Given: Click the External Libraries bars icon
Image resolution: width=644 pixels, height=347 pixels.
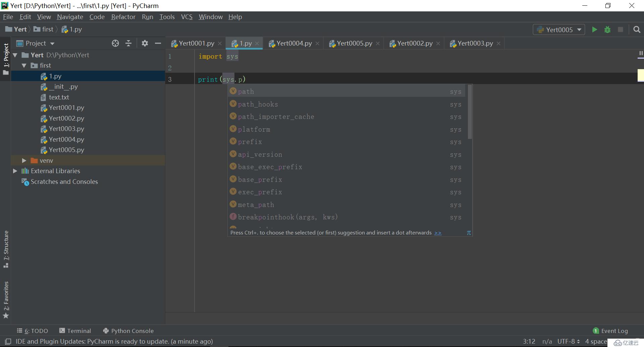Looking at the screenshot, I should click(x=25, y=171).
